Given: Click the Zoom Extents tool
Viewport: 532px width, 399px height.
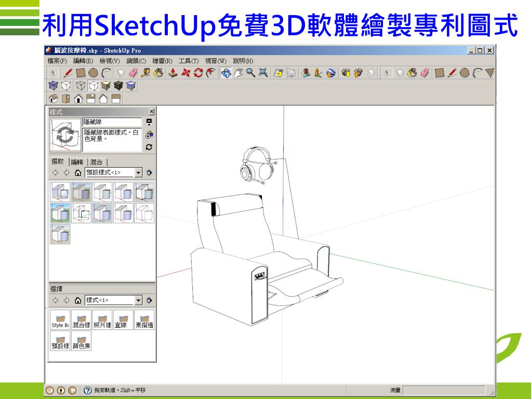Looking at the screenshot, I should tap(263, 73).
